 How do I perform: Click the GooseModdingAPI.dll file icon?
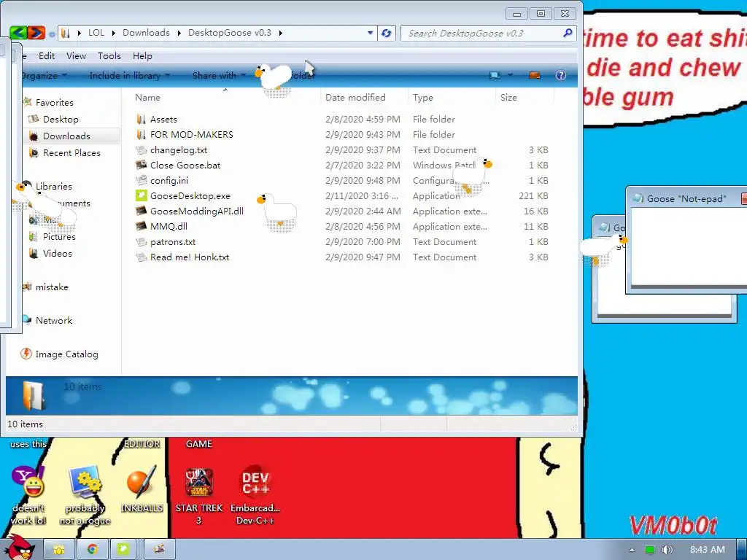[x=141, y=211]
